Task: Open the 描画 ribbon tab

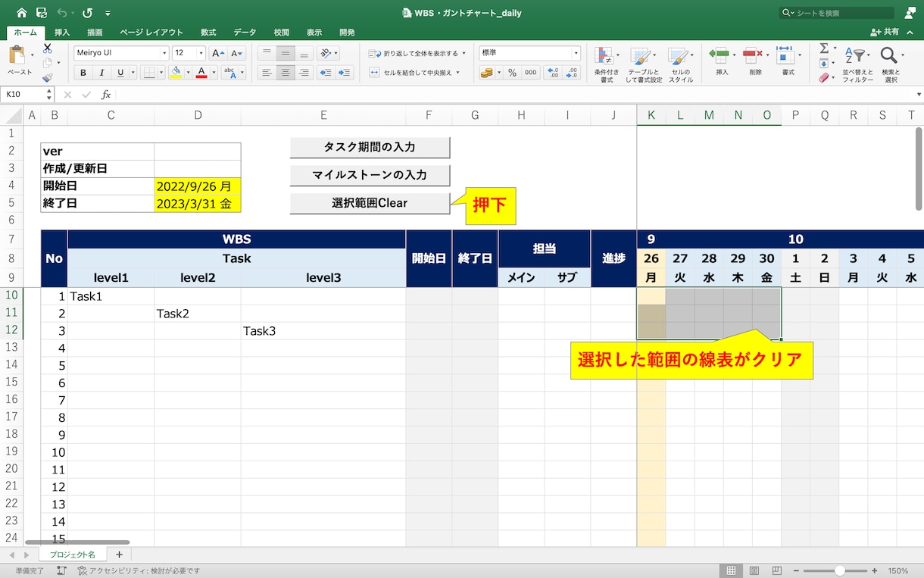Action: point(95,33)
